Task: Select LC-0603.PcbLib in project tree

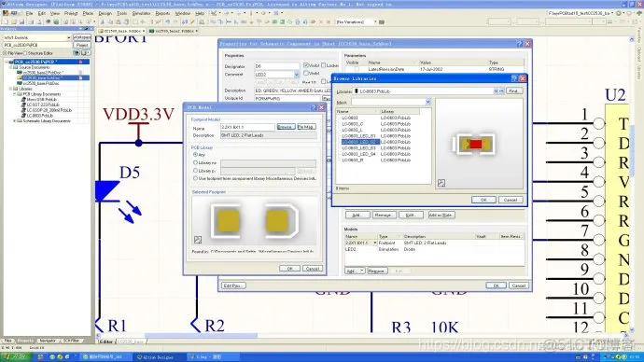Action: pyautogui.click(x=40, y=116)
